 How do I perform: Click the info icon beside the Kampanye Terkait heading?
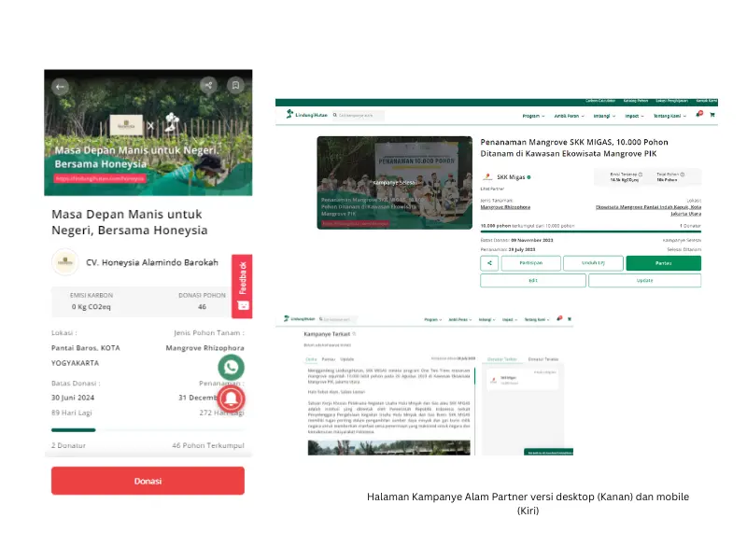tap(354, 334)
